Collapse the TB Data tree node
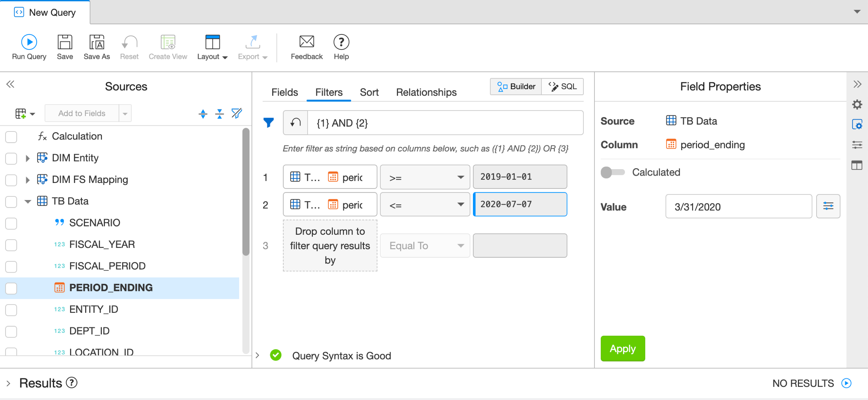The image size is (868, 400). click(28, 202)
